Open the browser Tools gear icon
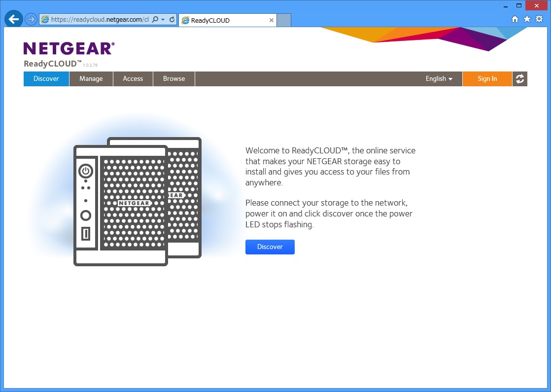 tap(539, 19)
